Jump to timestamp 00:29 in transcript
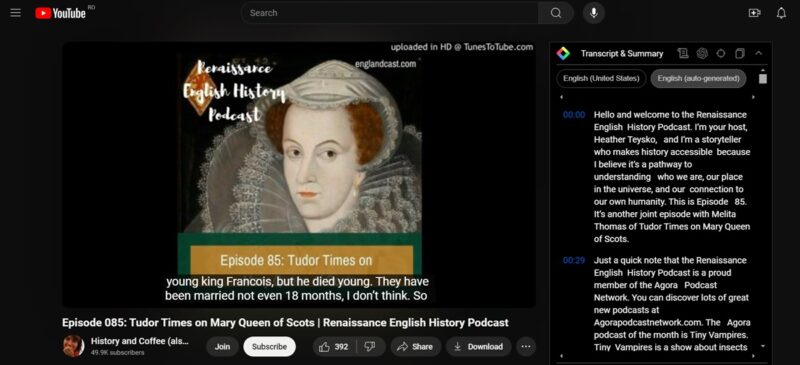 [574, 260]
